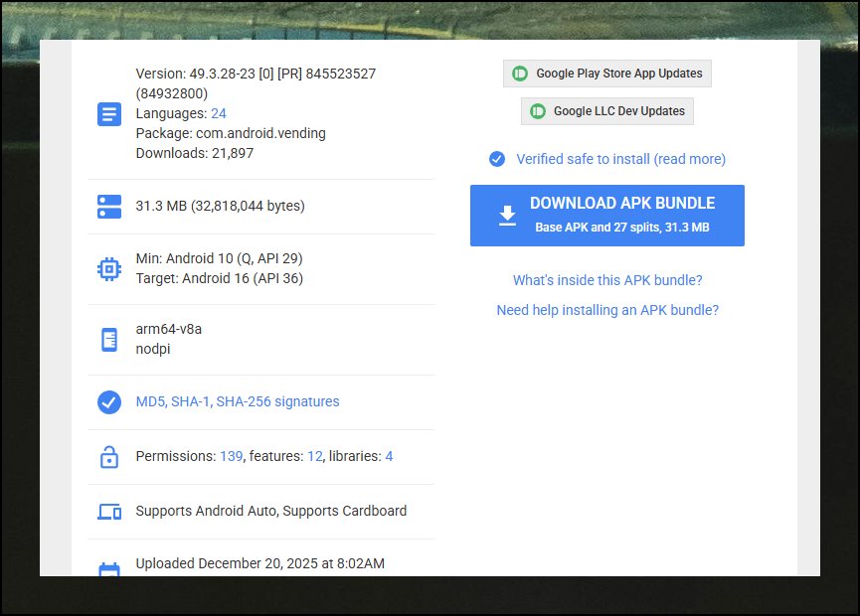This screenshot has width=860, height=616.
Task: Open Need help installing an APK bundle link
Action: (x=607, y=310)
